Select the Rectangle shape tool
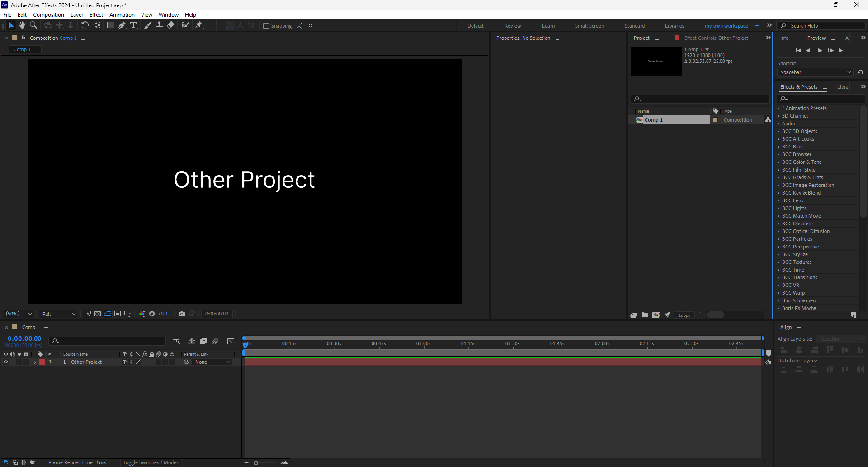868x467 pixels. pos(110,25)
